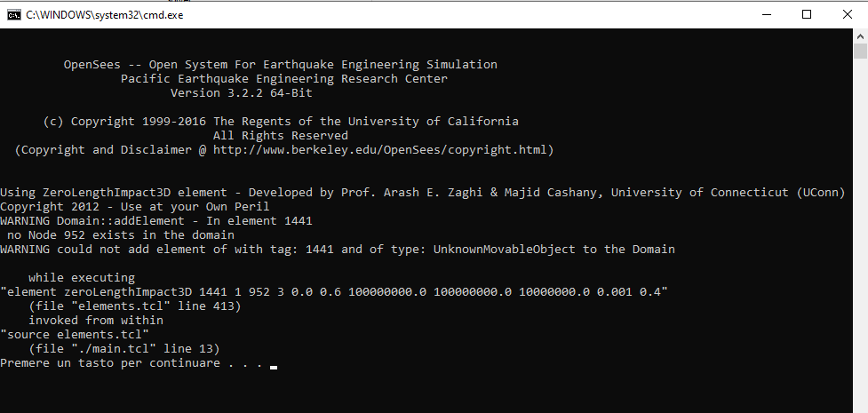Minimize the cmd.exe window
Image resolution: width=868 pixels, height=413 pixels.
pyautogui.click(x=767, y=15)
